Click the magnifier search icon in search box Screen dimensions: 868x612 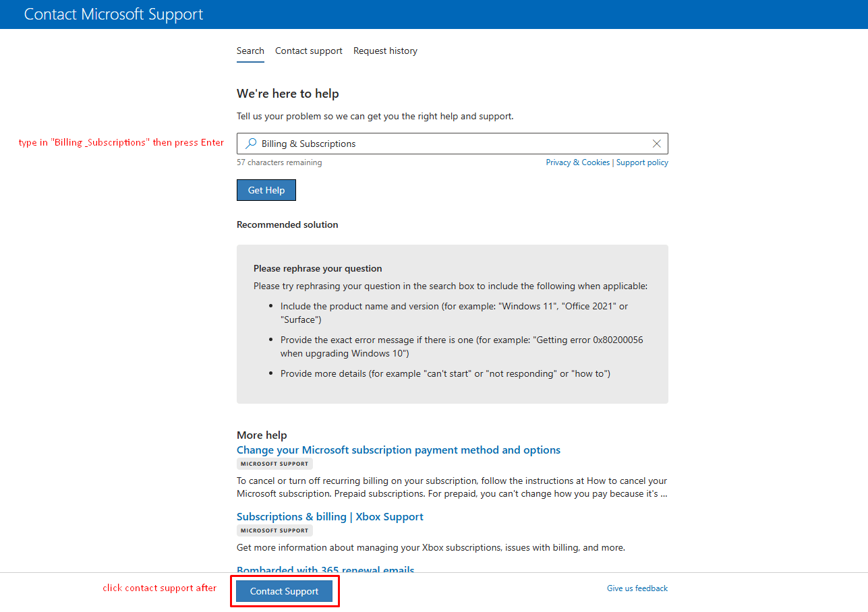[250, 144]
